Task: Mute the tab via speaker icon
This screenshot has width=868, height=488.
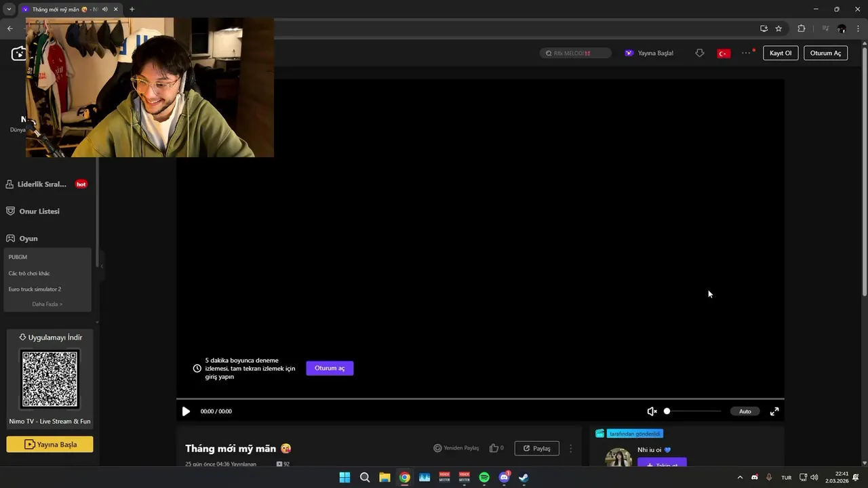Action: click(x=104, y=9)
